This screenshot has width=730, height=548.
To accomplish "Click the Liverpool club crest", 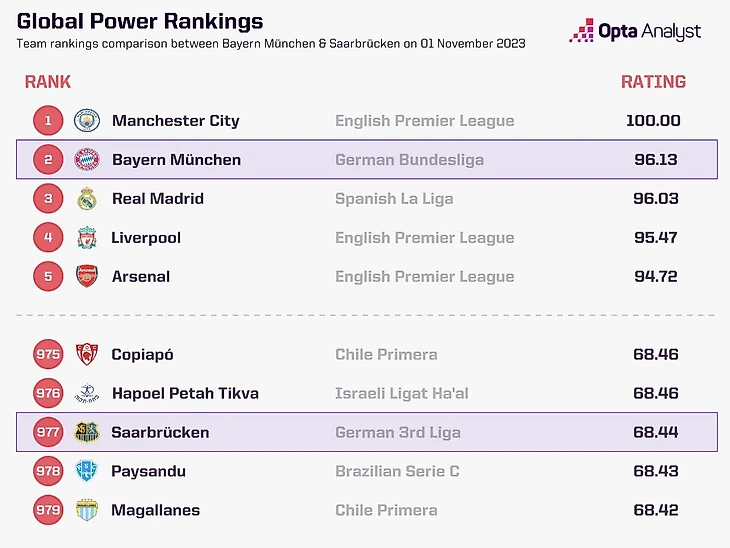I will pyautogui.click(x=86, y=238).
